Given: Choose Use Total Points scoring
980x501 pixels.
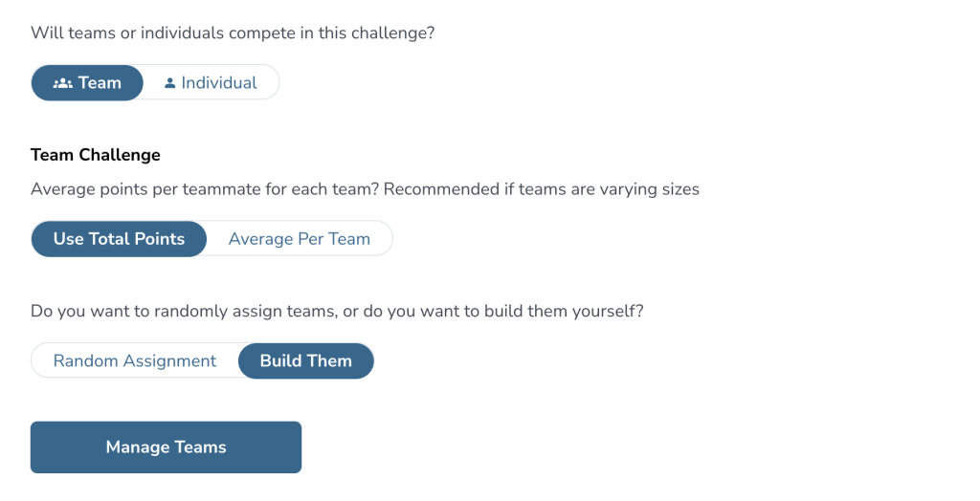Looking at the screenshot, I should click(119, 239).
